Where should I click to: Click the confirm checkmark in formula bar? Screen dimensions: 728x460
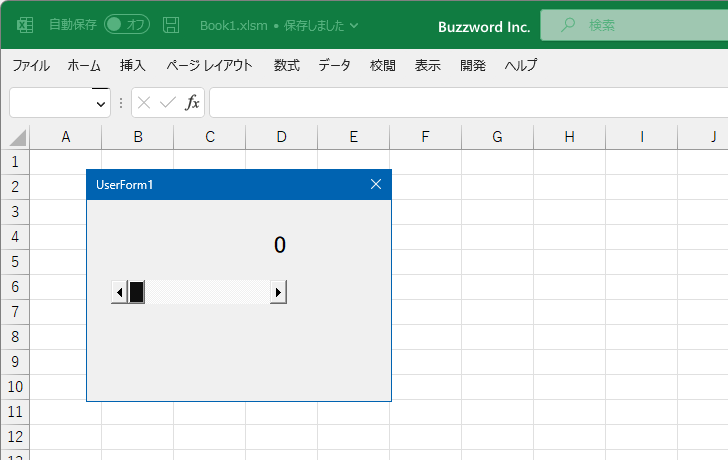click(x=168, y=102)
